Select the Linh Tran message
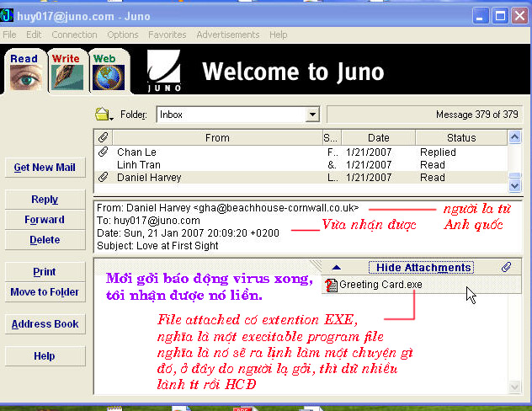Screen dimensions: 532x411 (x=301, y=165)
